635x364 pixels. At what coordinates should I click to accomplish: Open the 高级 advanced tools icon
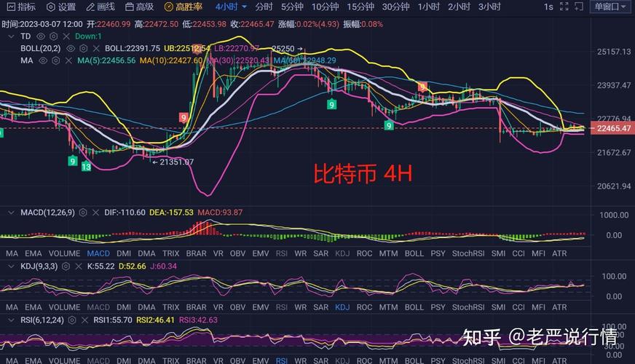click(129, 7)
